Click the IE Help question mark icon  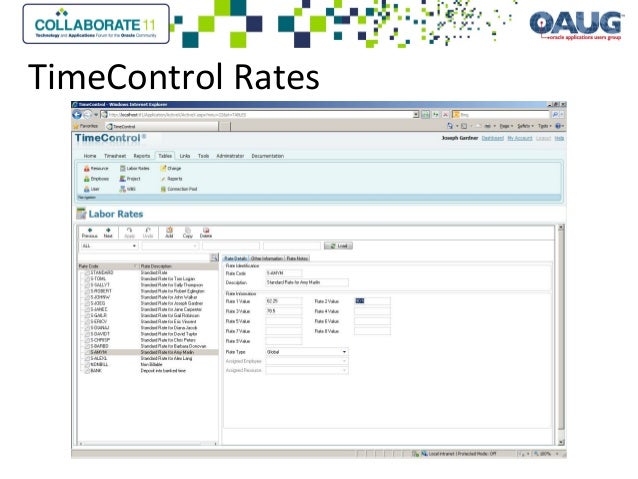click(558, 126)
